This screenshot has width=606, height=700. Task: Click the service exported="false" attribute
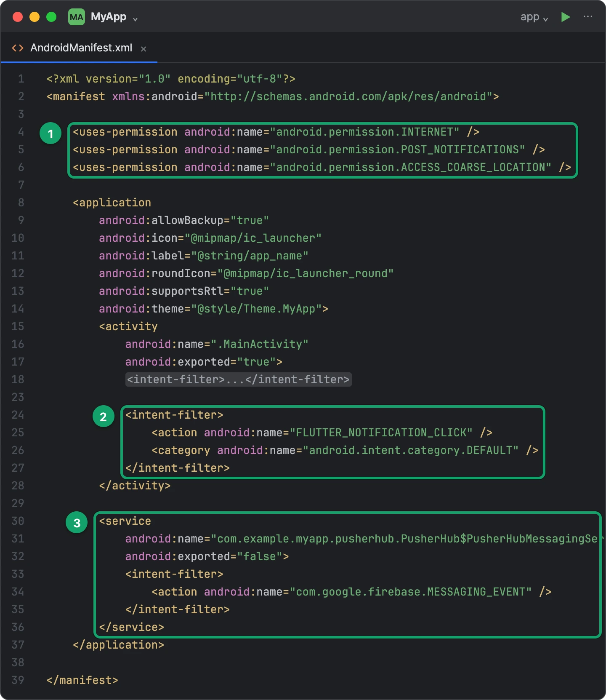(x=204, y=556)
